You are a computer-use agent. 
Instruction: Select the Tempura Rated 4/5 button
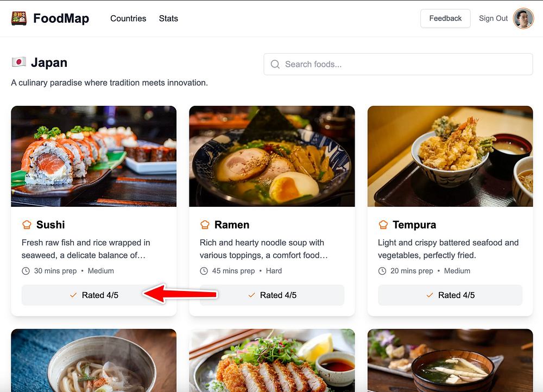point(450,295)
